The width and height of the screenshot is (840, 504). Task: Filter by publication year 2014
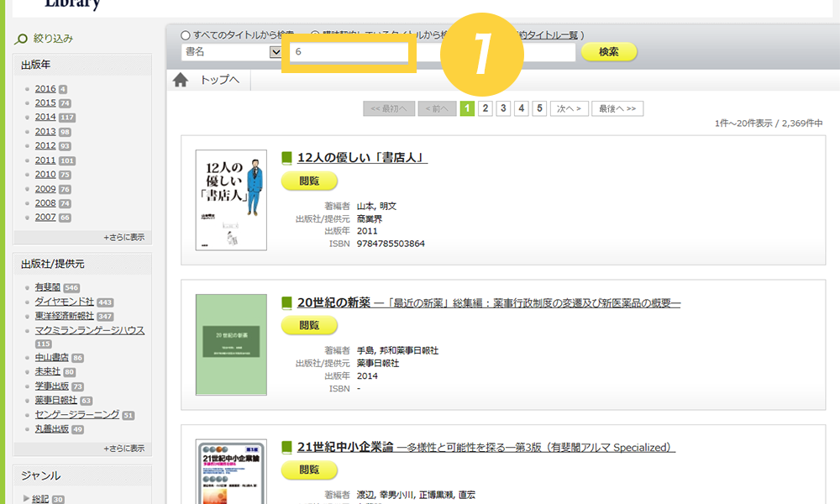click(45, 118)
